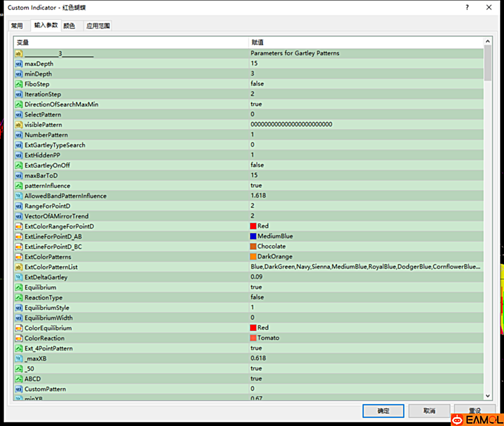Click the double icon beside _maxXB
This screenshot has height=426, width=504.
[x=19, y=359]
